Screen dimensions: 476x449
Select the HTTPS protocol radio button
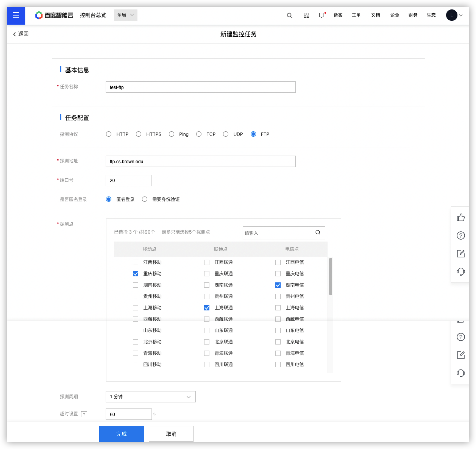tap(138, 134)
